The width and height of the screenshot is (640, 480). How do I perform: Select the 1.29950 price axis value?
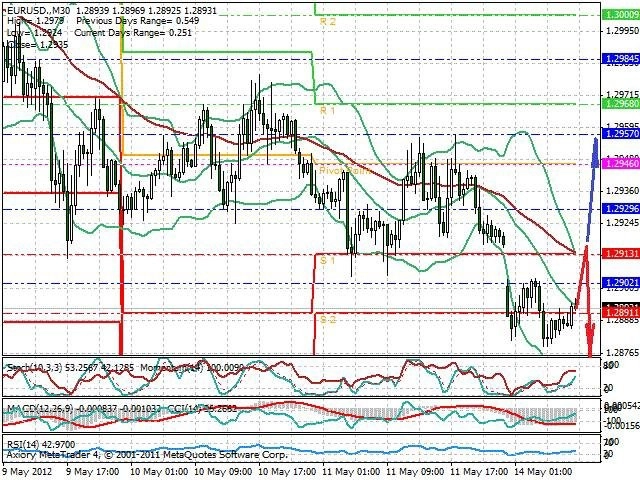tap(622, 30)
